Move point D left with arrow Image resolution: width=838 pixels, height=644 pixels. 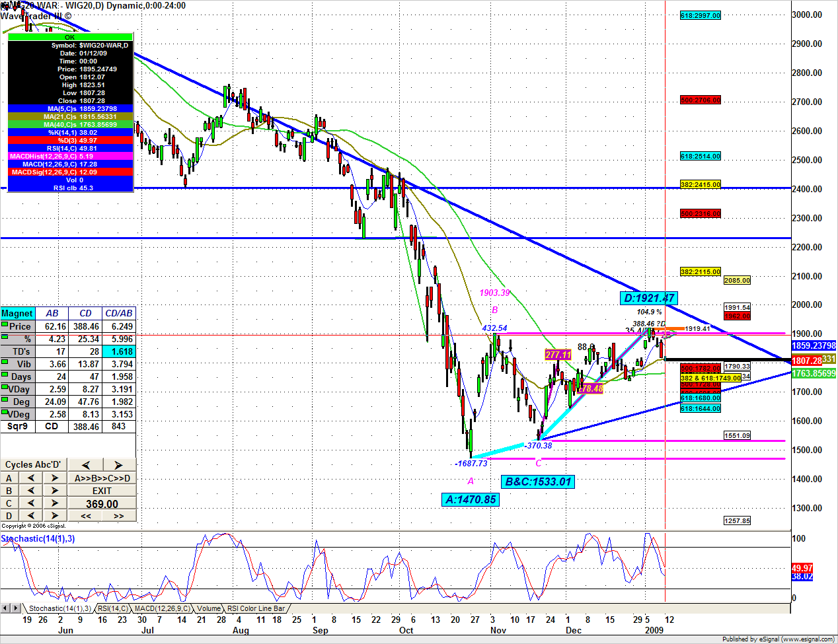30,516
